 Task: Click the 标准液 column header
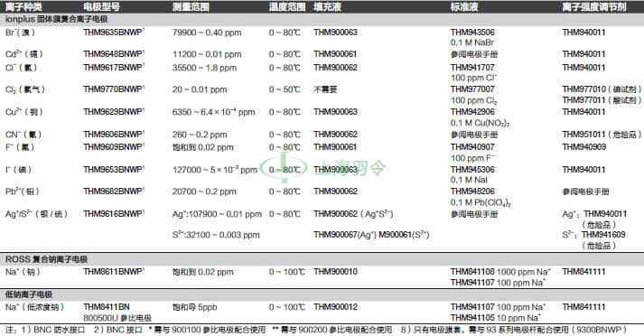tap(464, 6)
